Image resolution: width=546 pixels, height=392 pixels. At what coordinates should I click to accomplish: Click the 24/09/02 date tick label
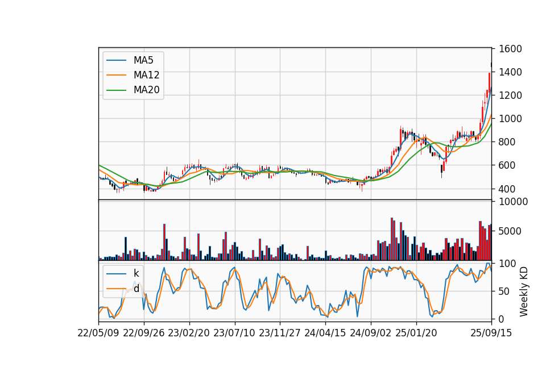(370, 333)
